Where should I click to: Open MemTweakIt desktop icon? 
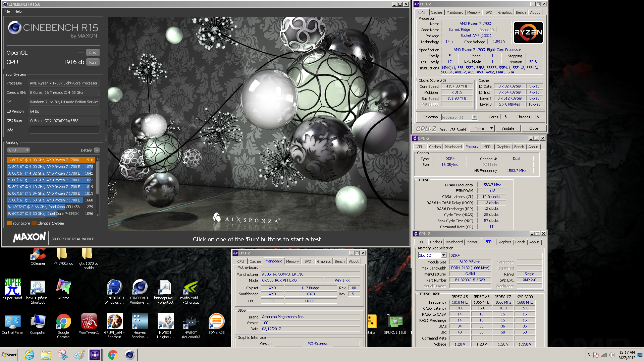(89, 324)
